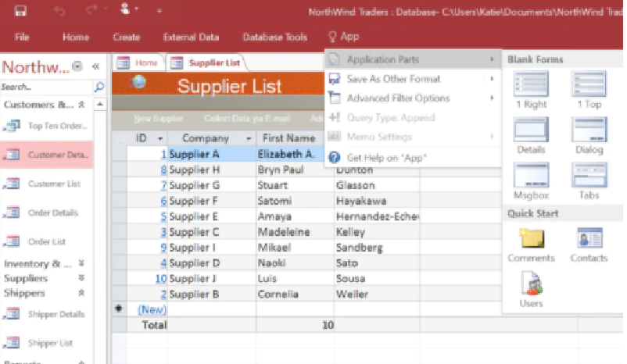Choose Save As Other Format option
Viewport: 627px width, 364px height.
[x=413, y=79]
